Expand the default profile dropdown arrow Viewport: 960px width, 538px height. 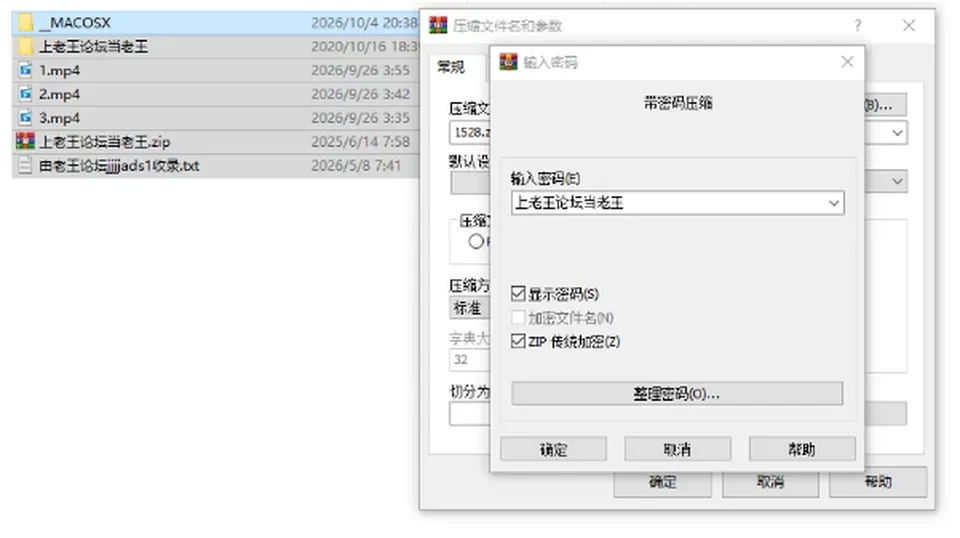898,181
